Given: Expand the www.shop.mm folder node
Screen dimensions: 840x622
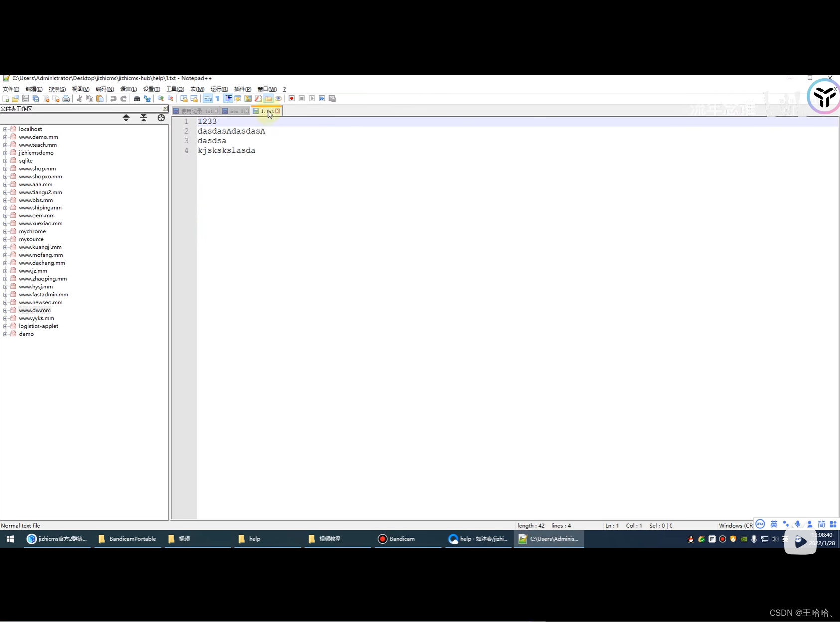Looking at the screenshot, I should click(5, 169).
